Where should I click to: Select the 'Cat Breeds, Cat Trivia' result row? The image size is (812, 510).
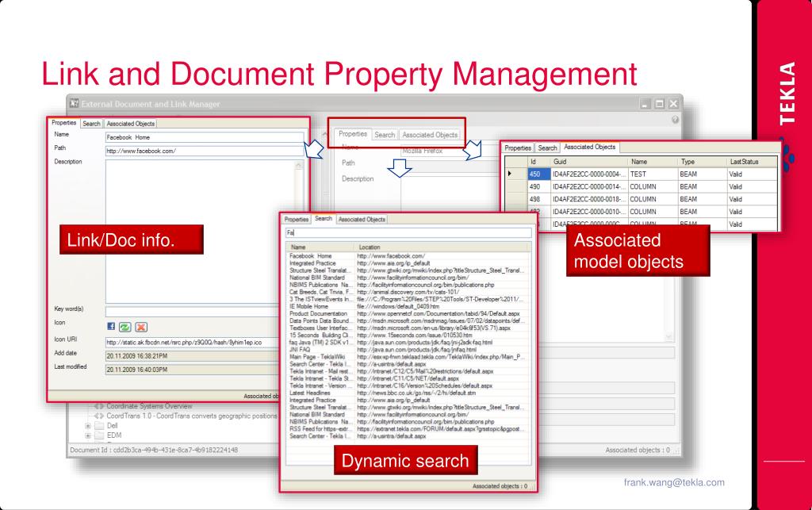[x=408, y=292]
